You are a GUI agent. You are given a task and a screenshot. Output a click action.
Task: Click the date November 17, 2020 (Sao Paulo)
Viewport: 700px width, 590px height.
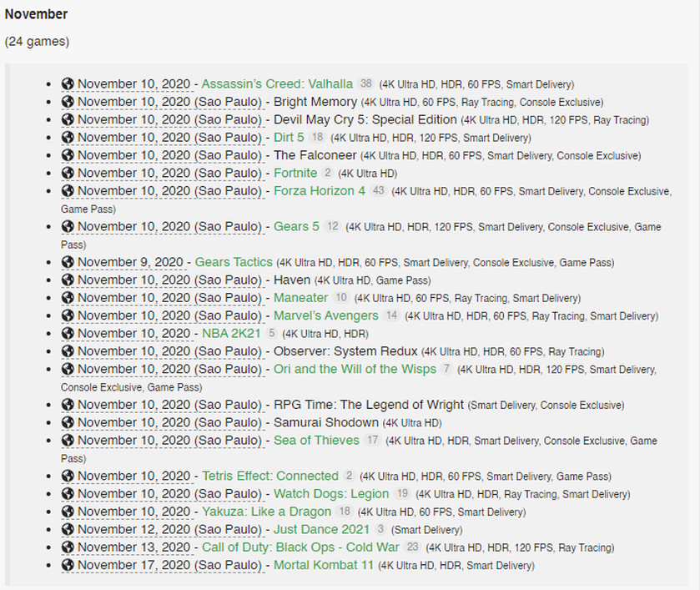[169, 566]
